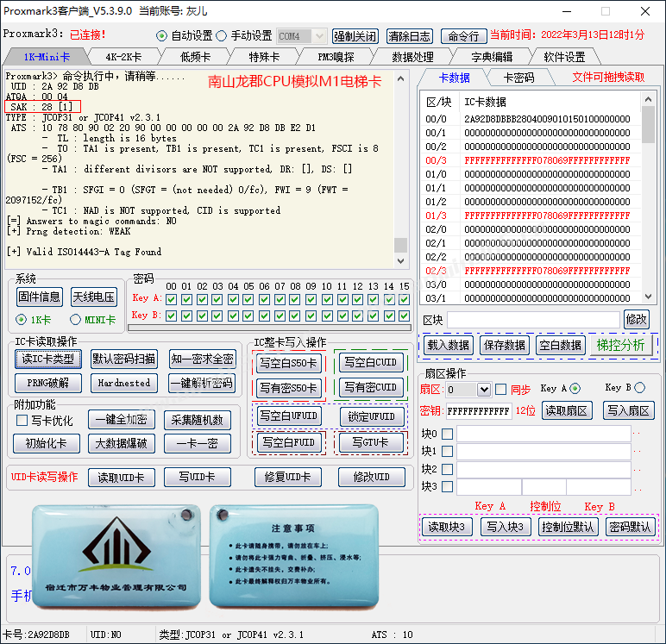Click the 读取UID卡 button
666x644 pixels.
click(x=122, y=478)
